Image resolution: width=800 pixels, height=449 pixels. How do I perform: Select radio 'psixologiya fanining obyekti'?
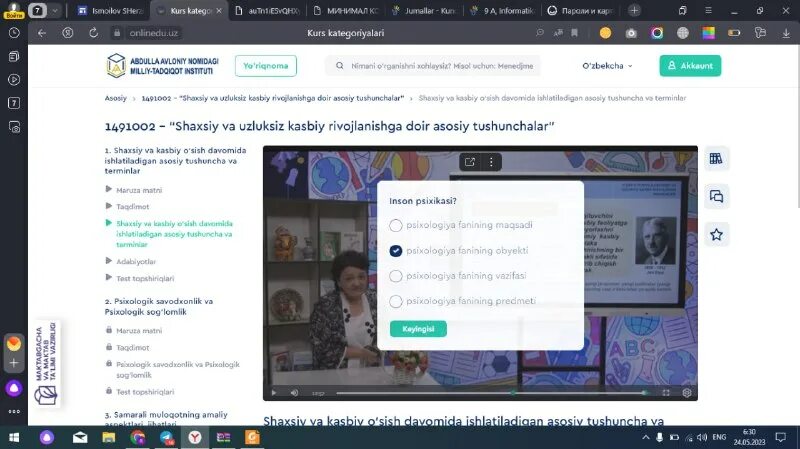point(395,251)
